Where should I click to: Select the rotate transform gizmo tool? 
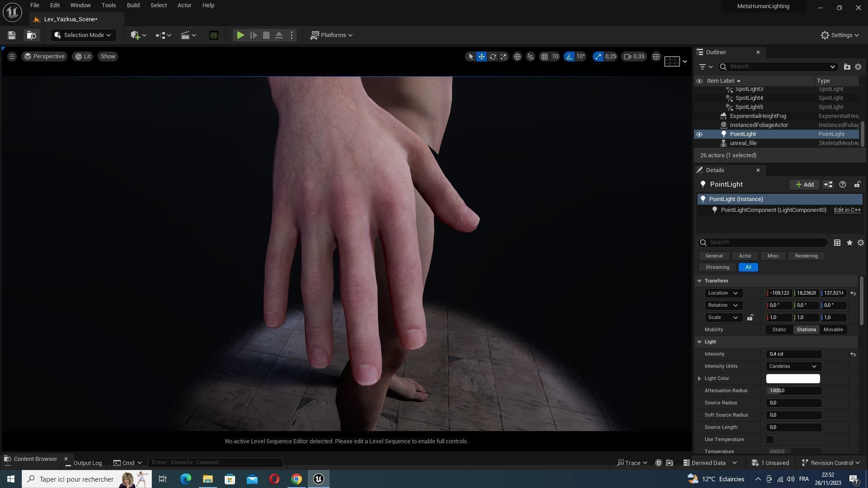pyautogui.click(x=493, y=56)
